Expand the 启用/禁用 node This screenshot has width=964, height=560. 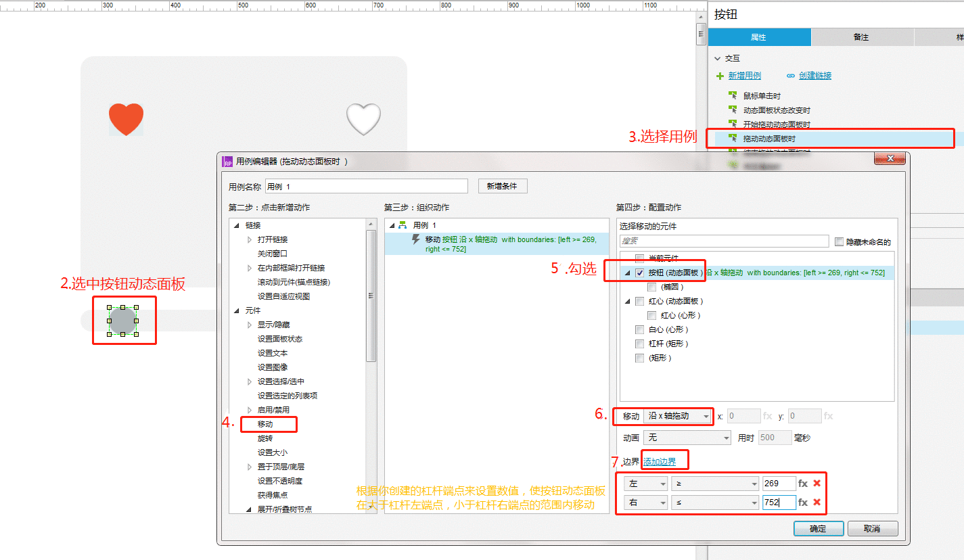249,410
